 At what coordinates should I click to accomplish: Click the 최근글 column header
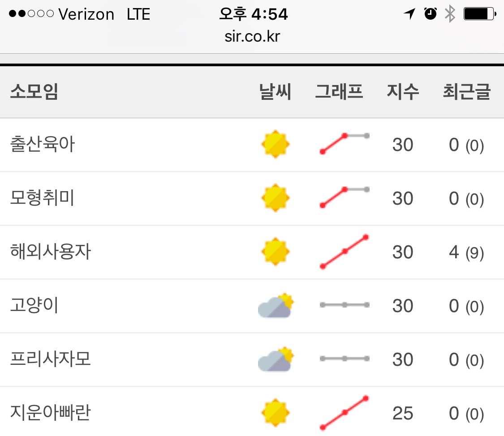(x=467, y=92)
